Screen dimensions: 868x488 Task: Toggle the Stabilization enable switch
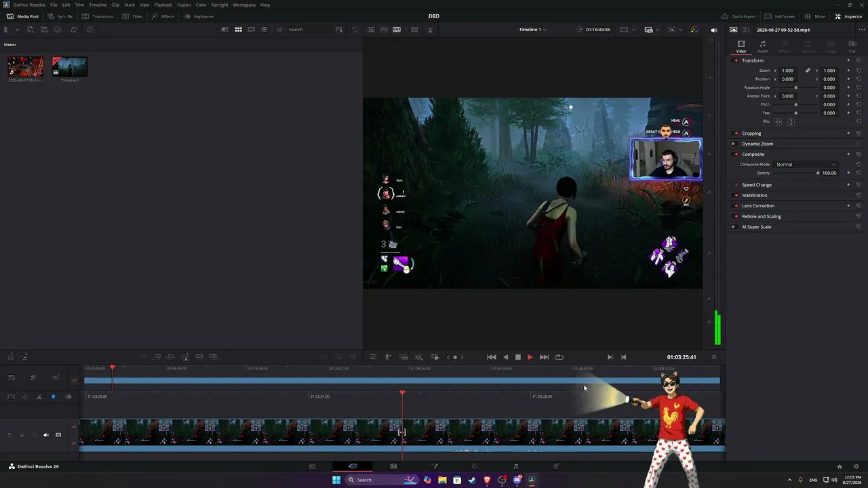click(x=736, y=195)
